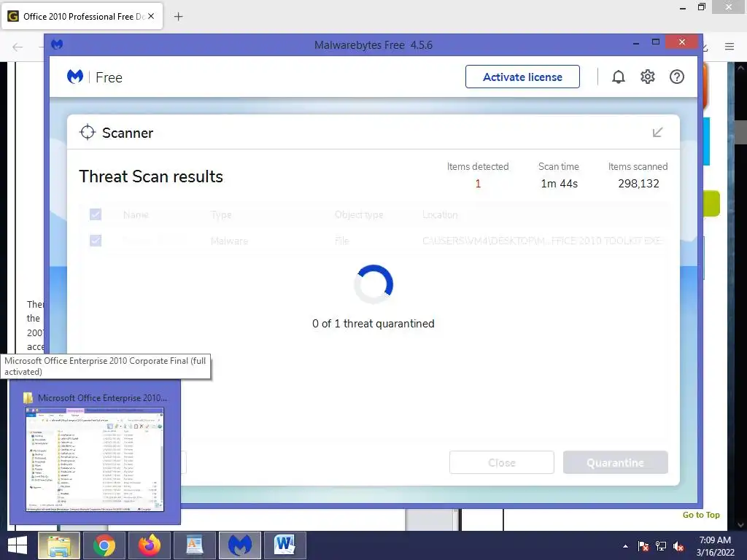The width and height of the screenshot is (747, 560).
Task: Open Malwarebytes settings gear
Action: (648, 77)
